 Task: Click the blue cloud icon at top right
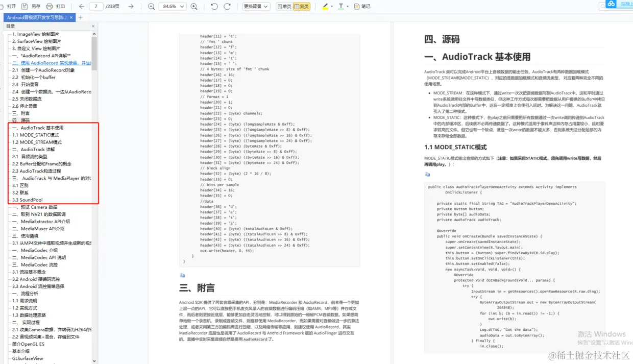pos(611,4)
